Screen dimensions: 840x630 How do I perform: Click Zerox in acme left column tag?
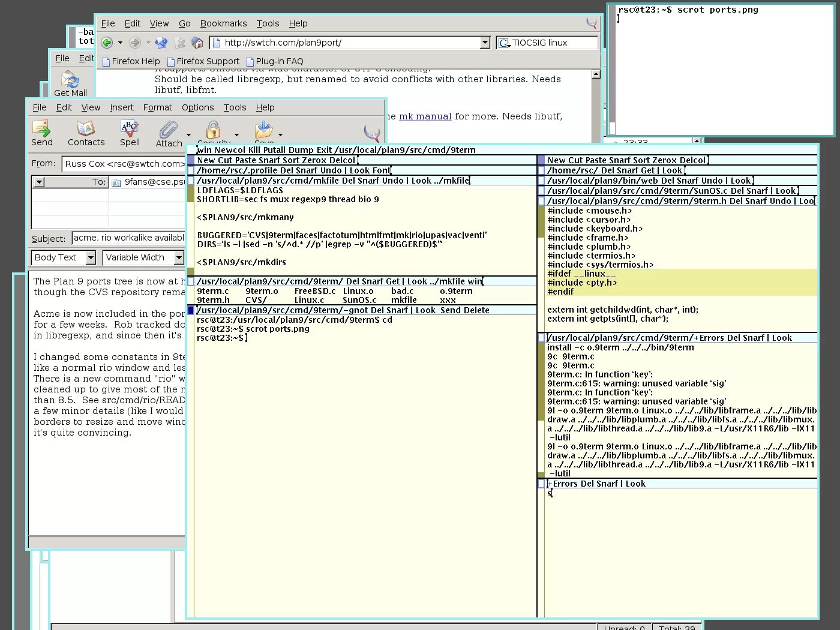tap(314, 160)
